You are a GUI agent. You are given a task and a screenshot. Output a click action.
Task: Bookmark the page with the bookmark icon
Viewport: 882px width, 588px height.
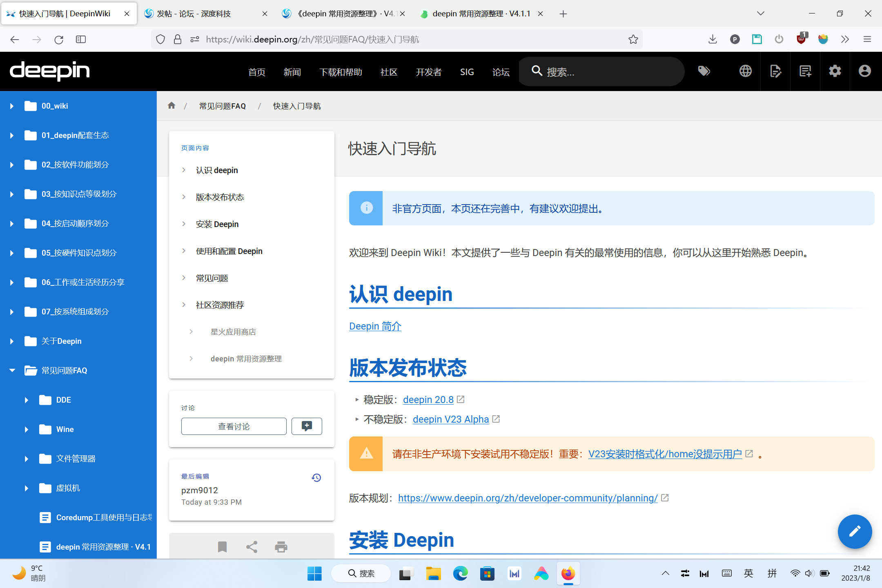click(x=222, y=547)
